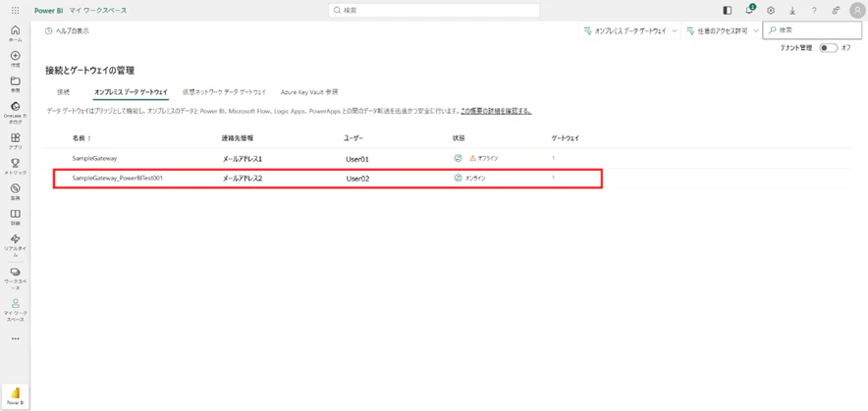The width and height of the screenshot is (868, 411).
Task: Click the warning triangle next to オフライン
Action: tap(472, 158)
